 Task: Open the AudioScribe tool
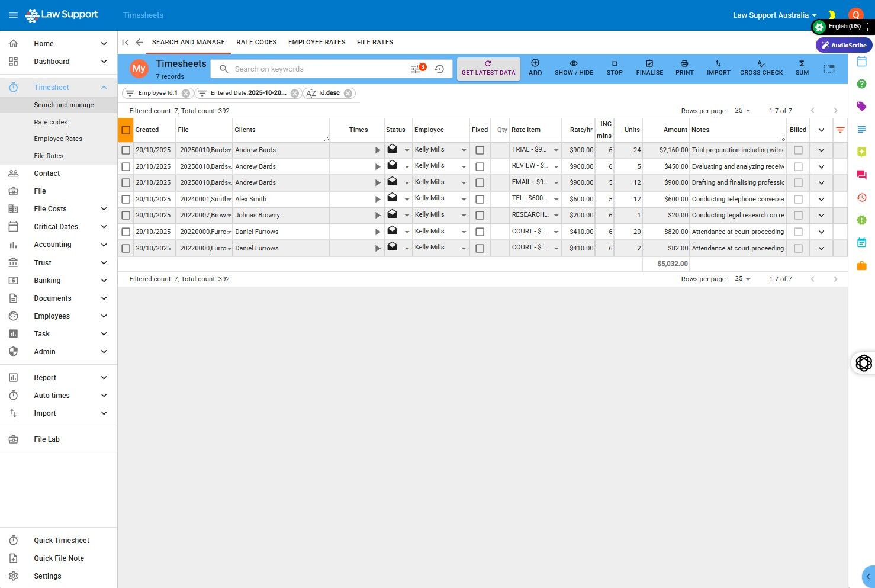(844, 45)
